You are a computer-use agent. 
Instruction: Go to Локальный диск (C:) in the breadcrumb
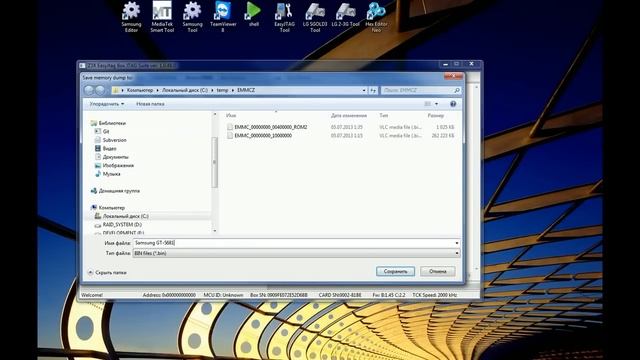tap(185, 90)
